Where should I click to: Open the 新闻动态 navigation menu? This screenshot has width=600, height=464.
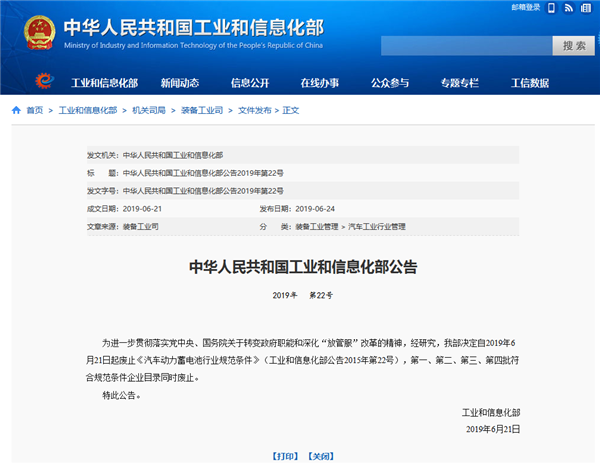coord(180,83)
